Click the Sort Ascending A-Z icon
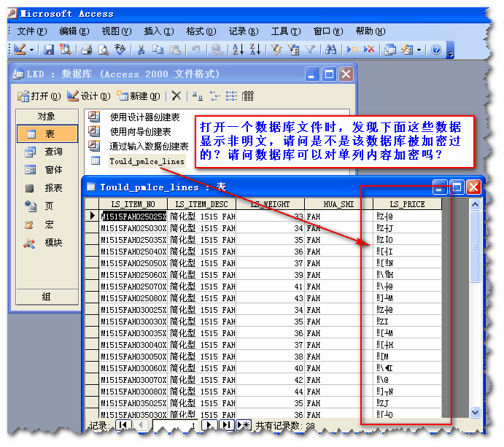The image size is (504, 447). click(239, 50)
